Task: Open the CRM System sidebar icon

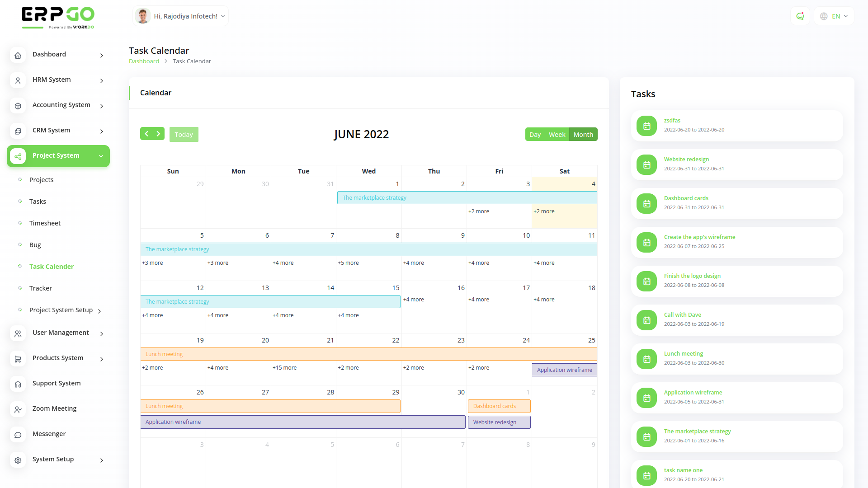Action: pos(18,131)
